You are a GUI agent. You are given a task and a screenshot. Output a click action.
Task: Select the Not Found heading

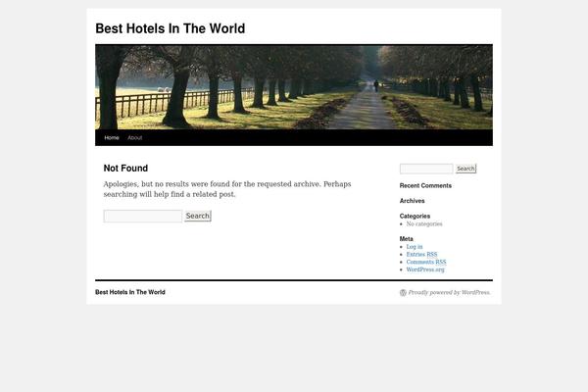pyautogui.click(x=125, y=168)
